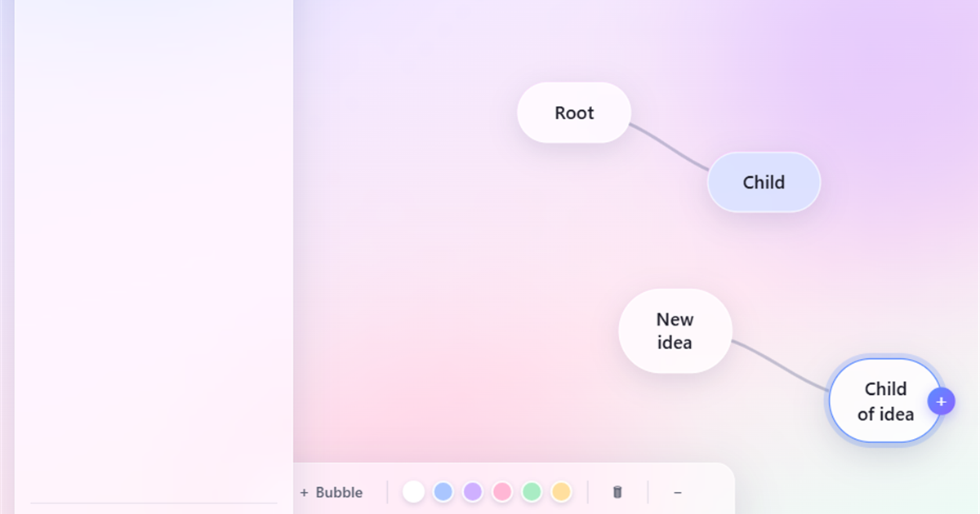
Task: Select the New idea bubble
Action: click(x=675, y=330)
